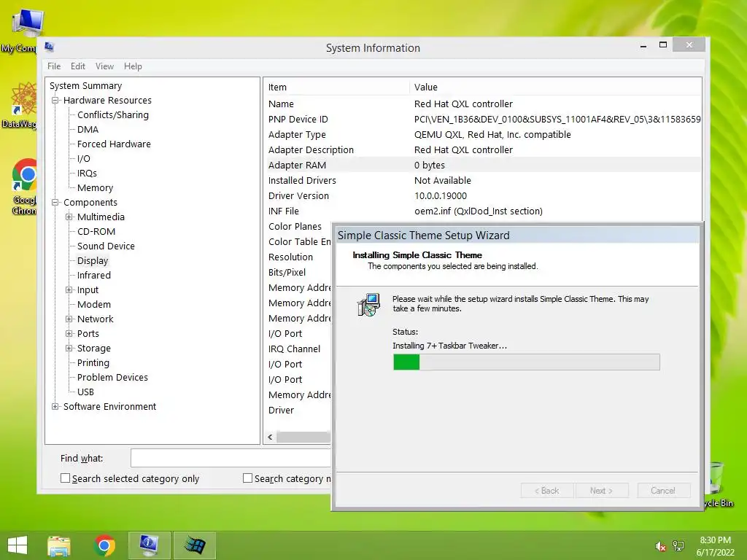Select the Installed Drivers row

pos(483,181)
